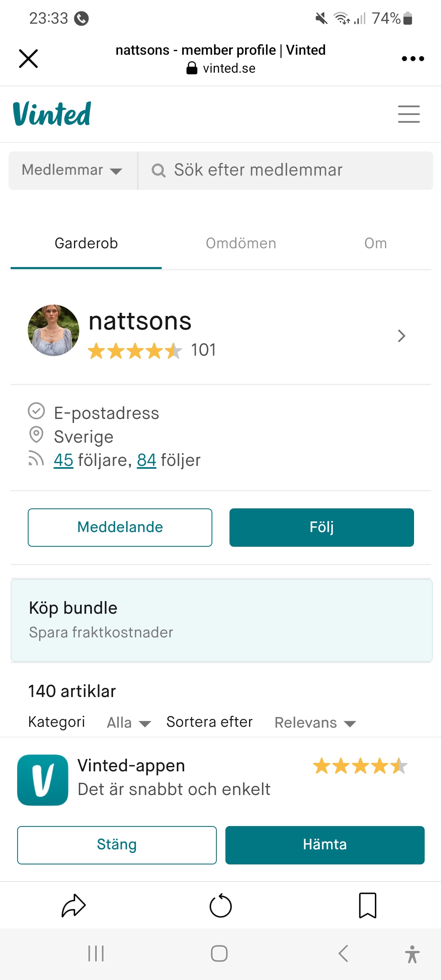The width and height of the screenshot is (441, 980).
Task: Switch to the Om tab
Action: coord(375,243)
